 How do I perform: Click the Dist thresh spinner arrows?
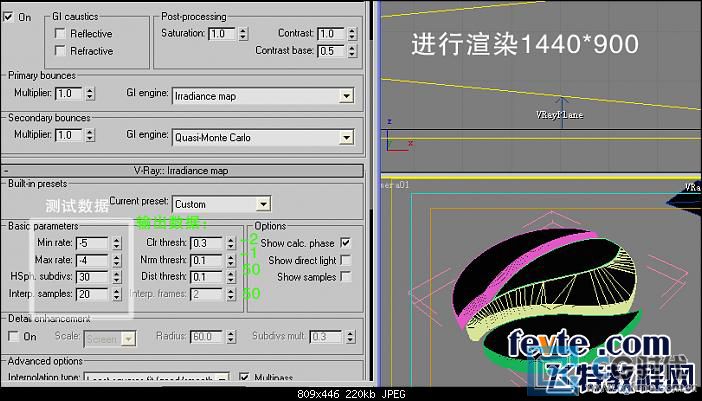pos(231,277)
